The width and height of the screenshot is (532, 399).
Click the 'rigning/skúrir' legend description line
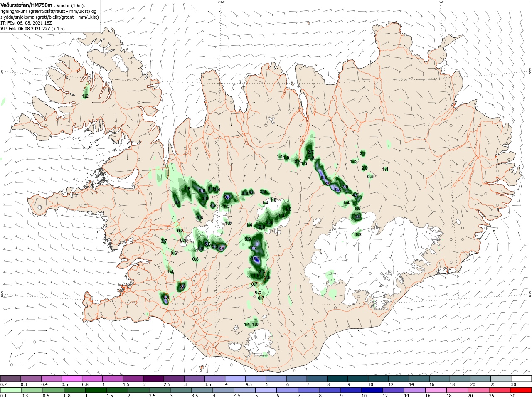[x=49, y=11]
